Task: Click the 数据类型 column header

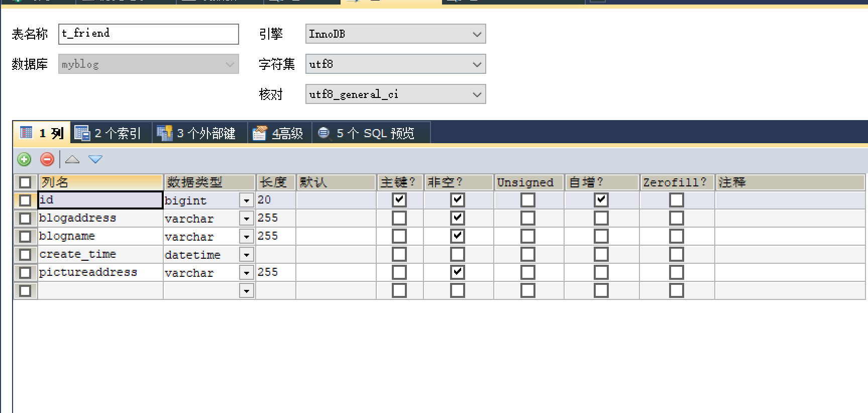Action: click(209, 182)
